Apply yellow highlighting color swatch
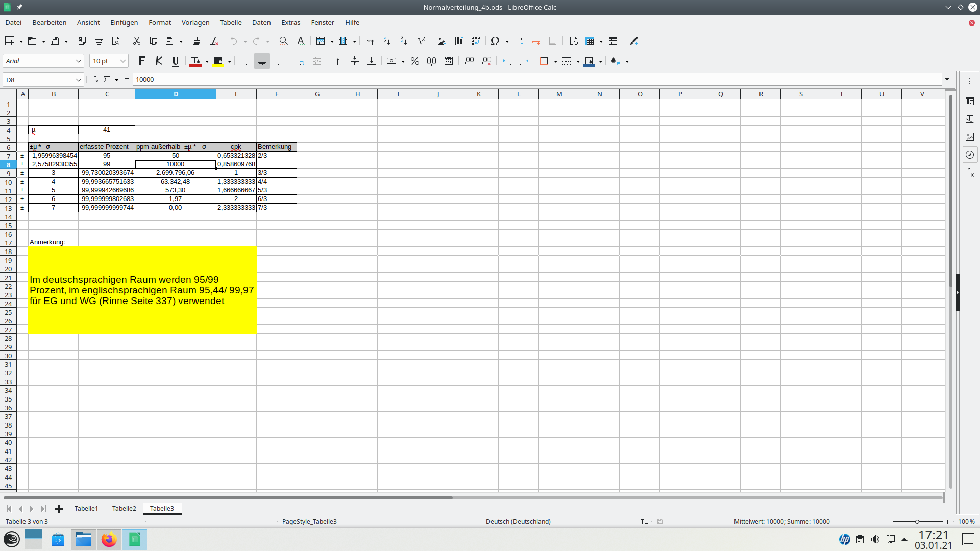This screenshot has height=551, width=980. [218, 61]
